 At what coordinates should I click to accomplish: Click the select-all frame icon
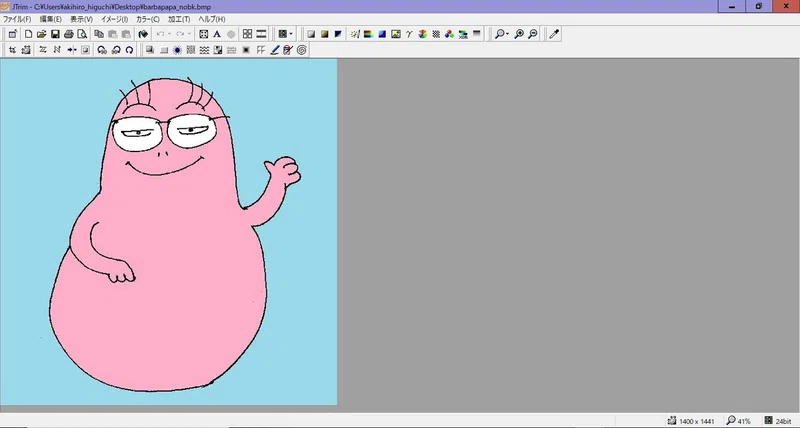click(x=204, y=34)
